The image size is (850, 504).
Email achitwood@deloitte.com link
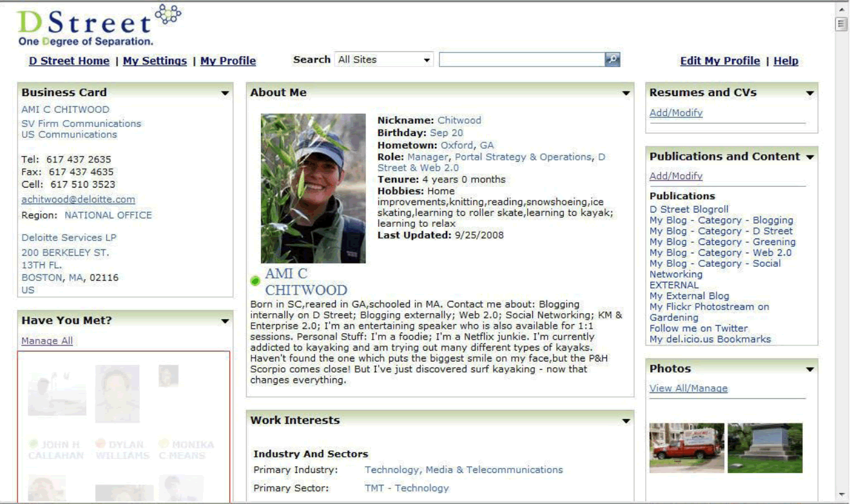coord(78,200)
